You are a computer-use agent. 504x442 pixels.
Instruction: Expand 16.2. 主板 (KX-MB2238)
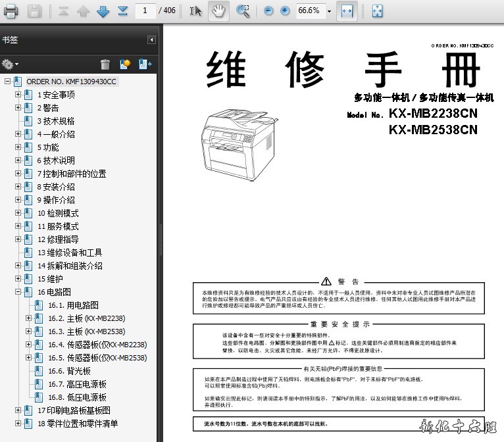(x=28, y=318)
